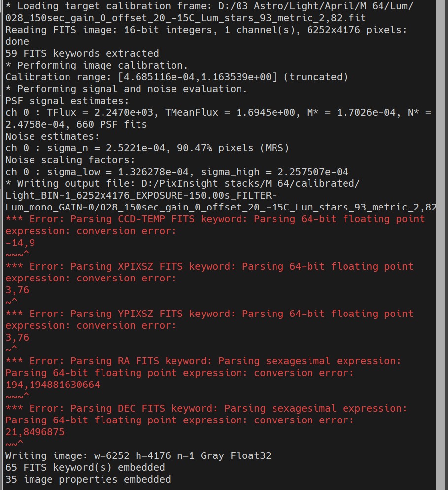This screenshot has height=490, width=448.
Task: Click the 'Writing image: w=6252' line
Action: click(x=138, y=455)
